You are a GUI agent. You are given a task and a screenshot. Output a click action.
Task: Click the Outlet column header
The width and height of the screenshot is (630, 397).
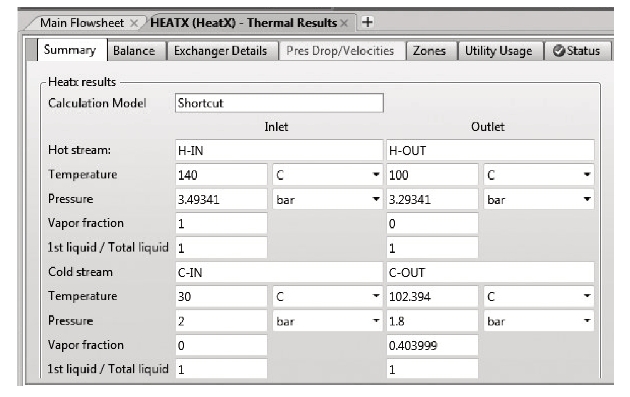click(488, 127)
